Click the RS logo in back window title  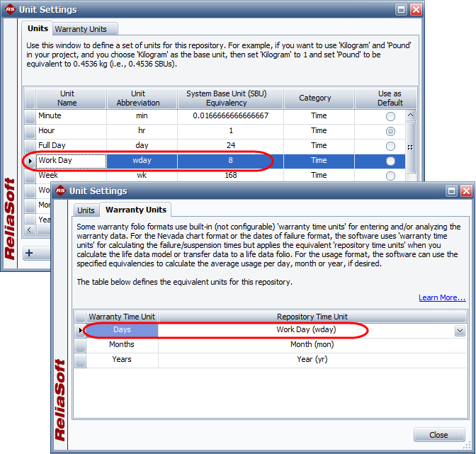(11, 10)
